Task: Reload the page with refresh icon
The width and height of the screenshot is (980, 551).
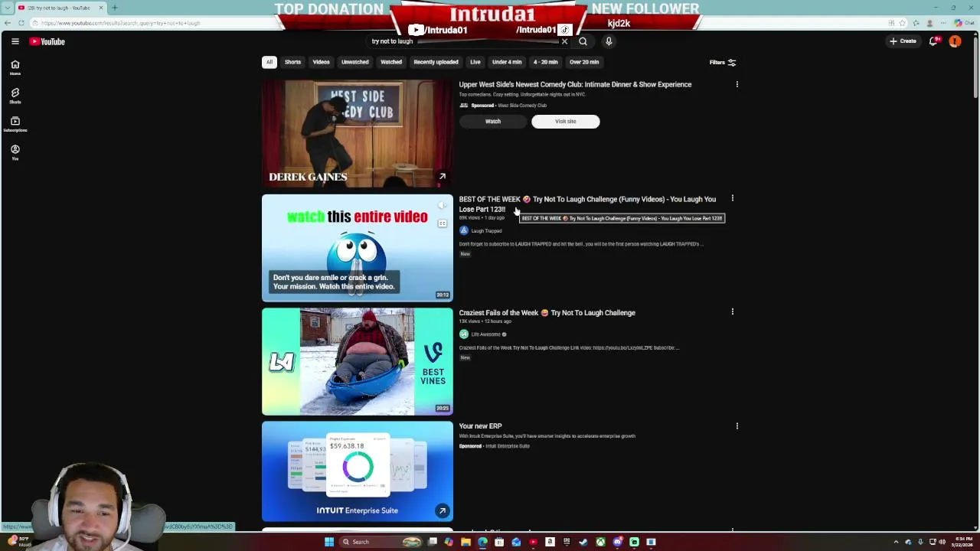Action: pyautogui.click(x=21, y=23)
